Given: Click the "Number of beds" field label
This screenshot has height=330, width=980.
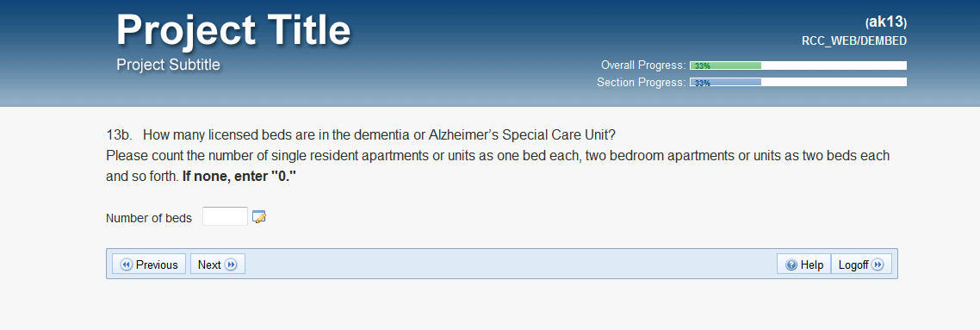Looking at the screenshot, I should (149, 218).
